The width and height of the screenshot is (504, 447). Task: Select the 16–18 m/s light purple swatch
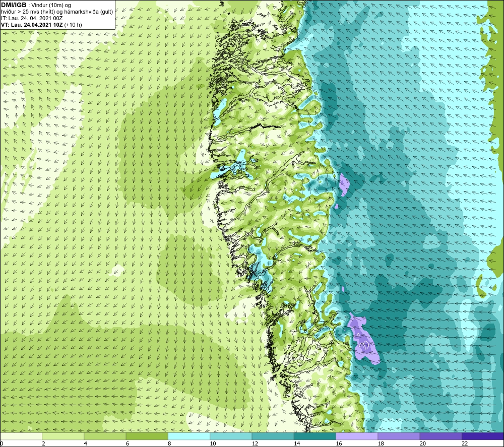(x=357, y=436)
